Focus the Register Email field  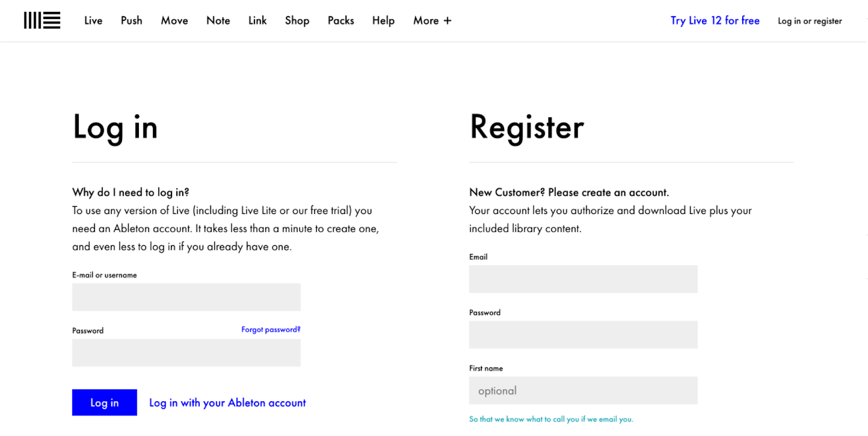(583, 279)
